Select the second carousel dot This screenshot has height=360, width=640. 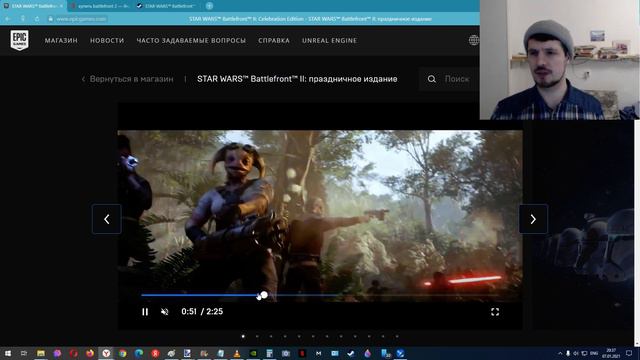257,336
